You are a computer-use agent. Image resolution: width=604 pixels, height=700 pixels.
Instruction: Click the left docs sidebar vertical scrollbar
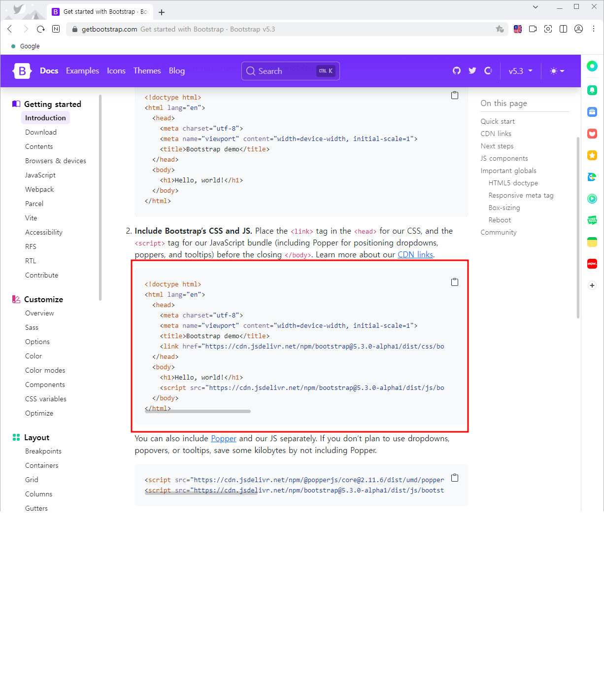100,197
